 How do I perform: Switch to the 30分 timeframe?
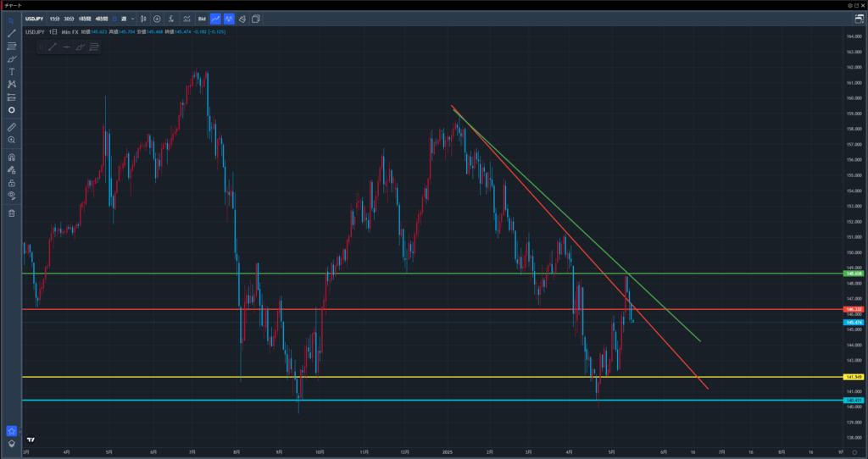click(69, 19)
